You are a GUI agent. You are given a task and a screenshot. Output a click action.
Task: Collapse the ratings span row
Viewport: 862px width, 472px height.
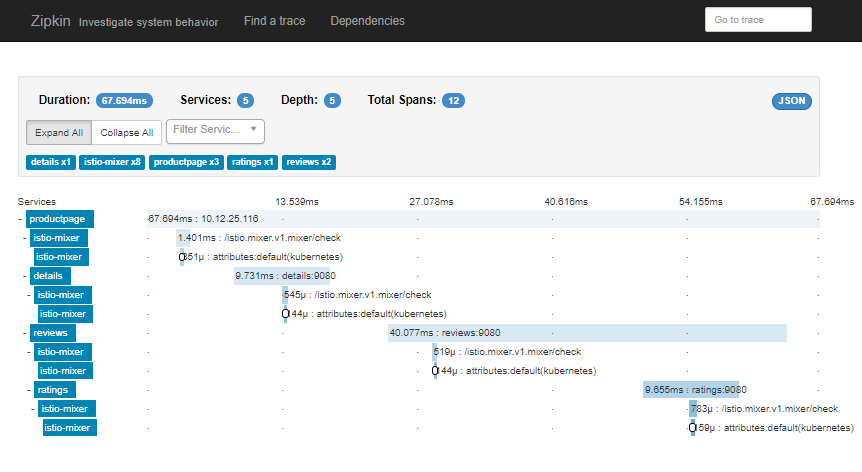(29, 390)
